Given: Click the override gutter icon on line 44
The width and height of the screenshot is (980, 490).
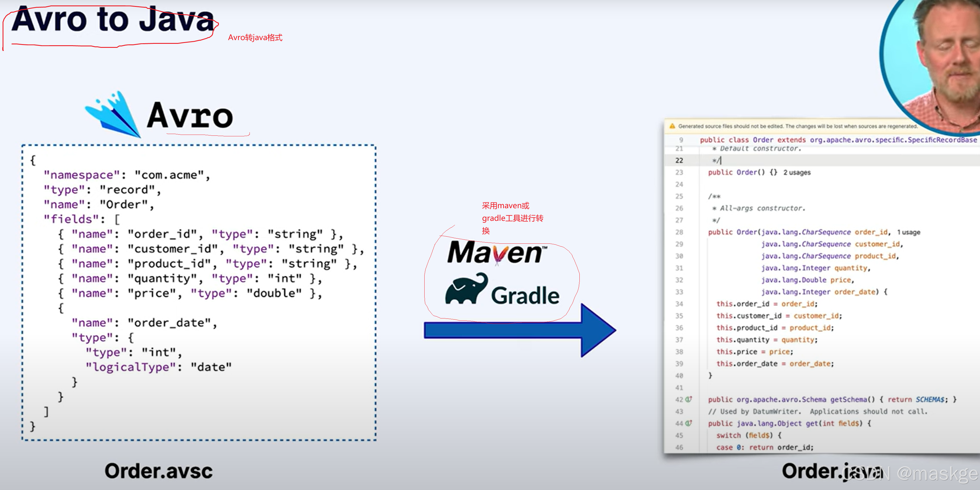Looking at the screenshot, I should tap(688, 423).
